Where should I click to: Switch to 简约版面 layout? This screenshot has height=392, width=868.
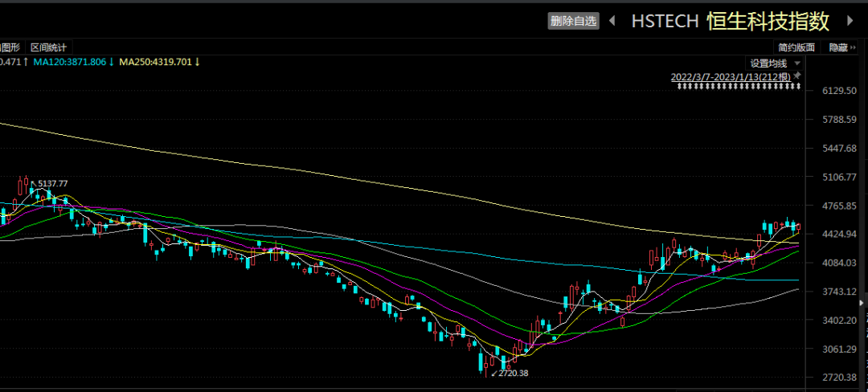796,47
